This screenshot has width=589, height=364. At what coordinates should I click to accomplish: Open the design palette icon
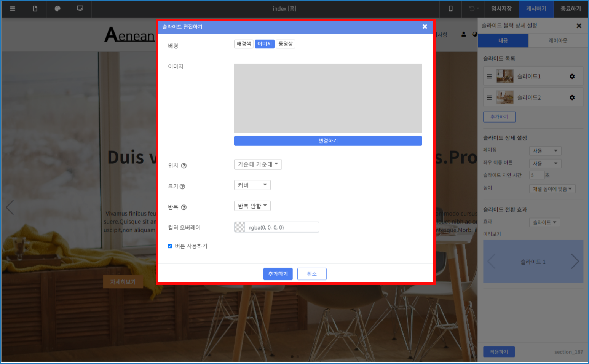tap(57, 9)
